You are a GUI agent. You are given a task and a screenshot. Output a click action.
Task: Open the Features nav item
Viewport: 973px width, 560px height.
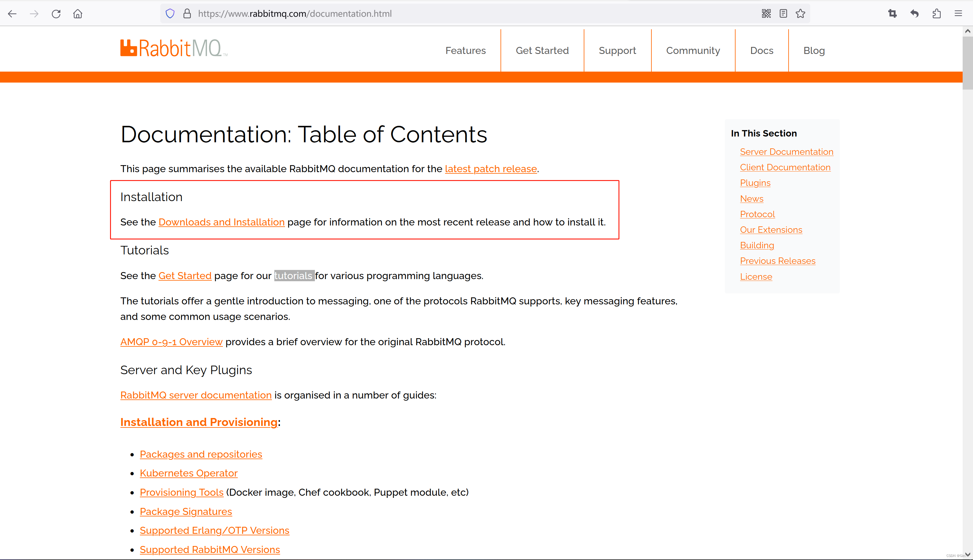(465, 50)
